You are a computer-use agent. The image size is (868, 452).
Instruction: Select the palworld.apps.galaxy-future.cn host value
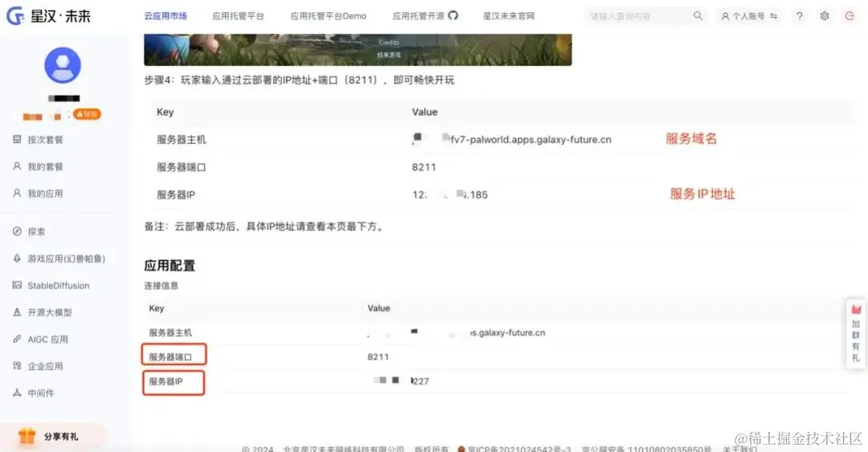[512, 140]
